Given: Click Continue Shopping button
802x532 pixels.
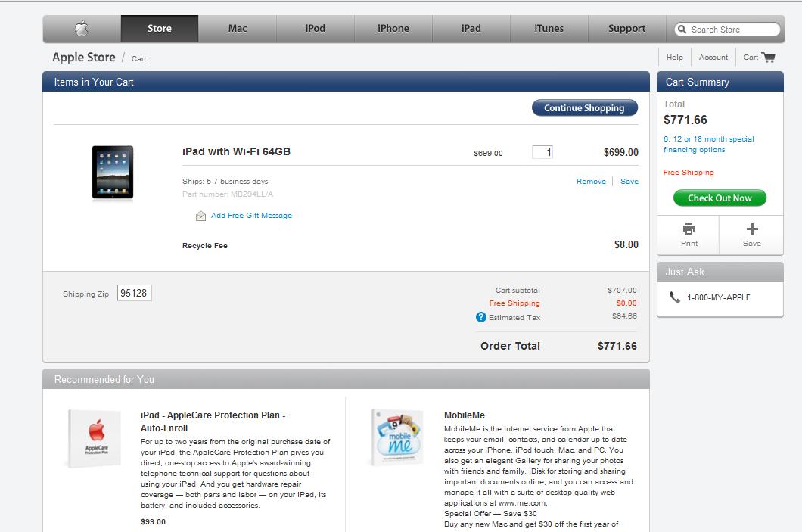Looking at the screenshot, I should point(585,108).
